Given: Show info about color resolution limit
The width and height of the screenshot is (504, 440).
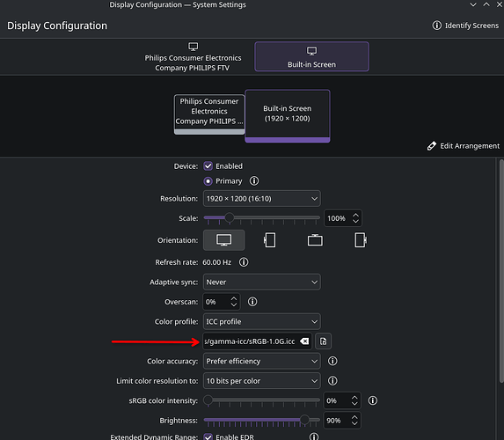Looking at the screenshot, I should pos(332,381).
